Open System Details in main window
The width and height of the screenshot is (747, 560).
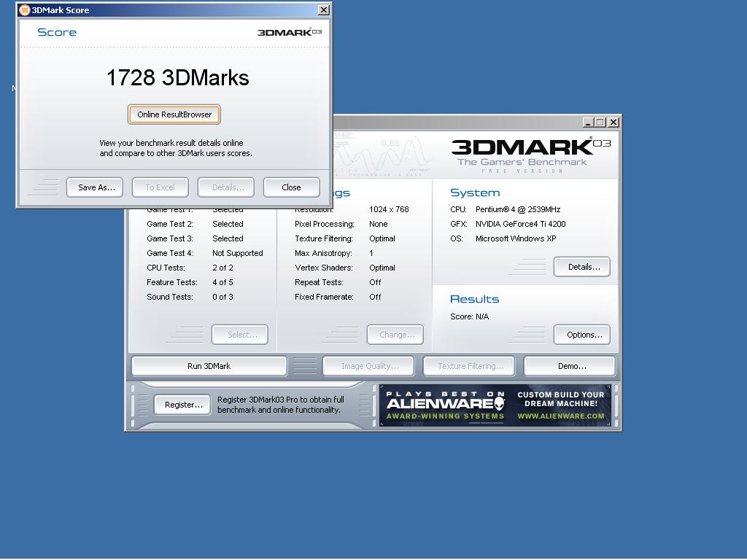581,267
